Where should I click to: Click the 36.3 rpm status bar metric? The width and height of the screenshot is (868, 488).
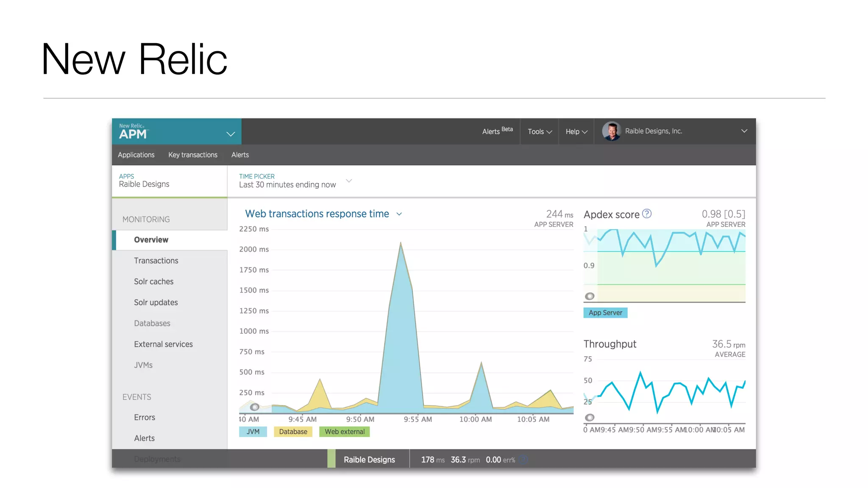click(465, 460)
